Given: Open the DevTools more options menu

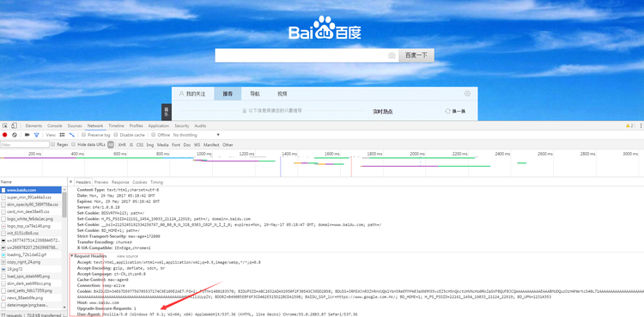Looking at the screenshot, I should pyautogui.click(x=641, y=125).
